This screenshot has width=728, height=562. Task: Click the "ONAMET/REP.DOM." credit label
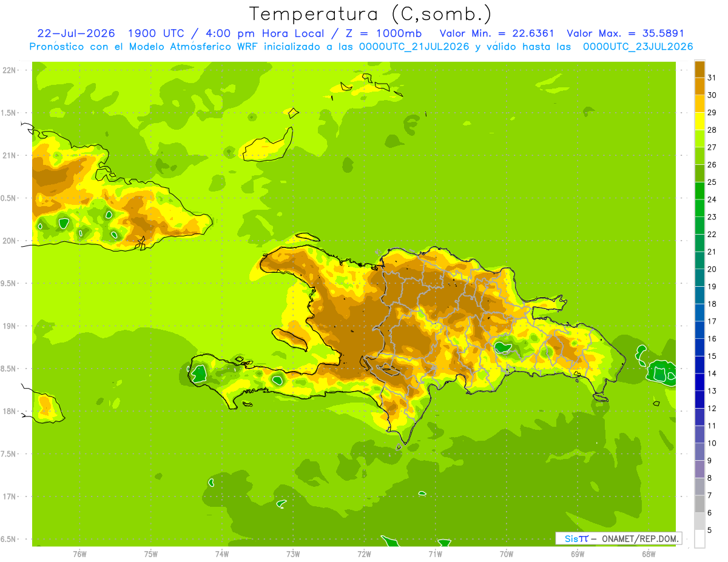click(x=641, y=538)
